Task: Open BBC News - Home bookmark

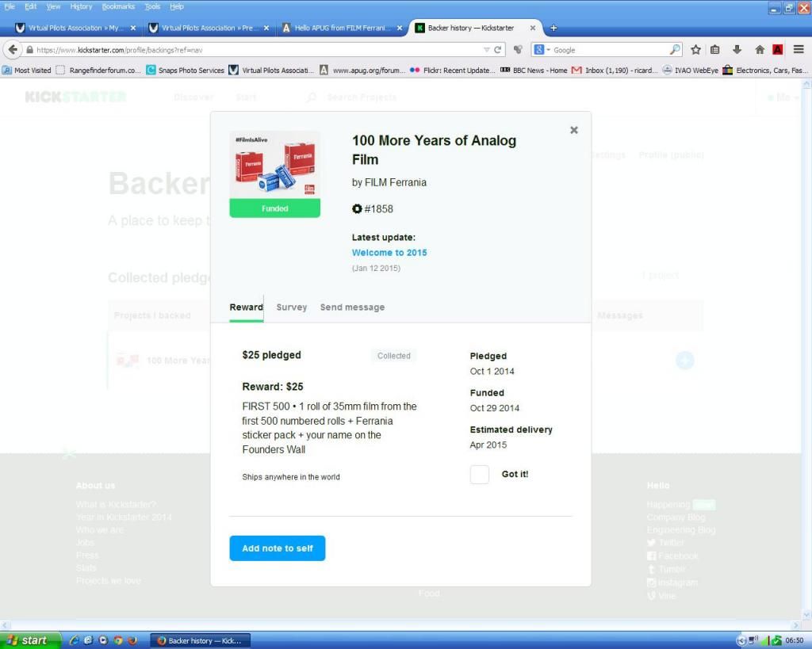Action: (x=534, y=70)
